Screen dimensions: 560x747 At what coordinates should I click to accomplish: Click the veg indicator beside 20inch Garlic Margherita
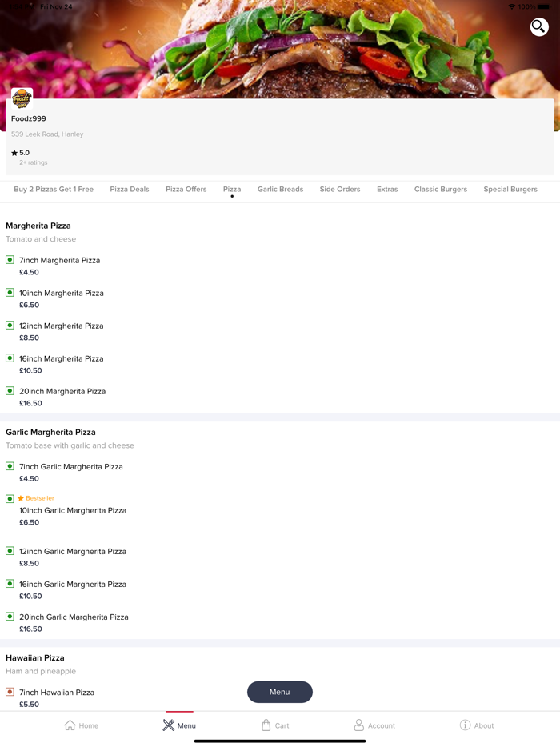pyautogui.click(x=10, y=617)
